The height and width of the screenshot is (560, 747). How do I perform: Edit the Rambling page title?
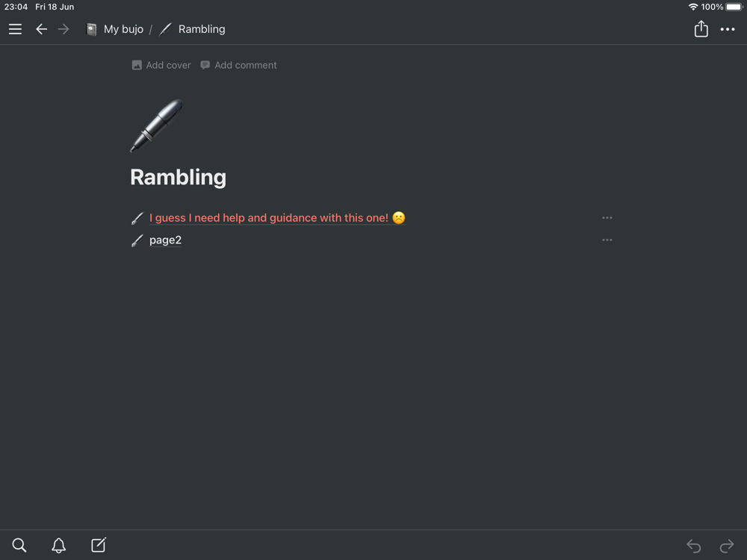tap(179, 177)
